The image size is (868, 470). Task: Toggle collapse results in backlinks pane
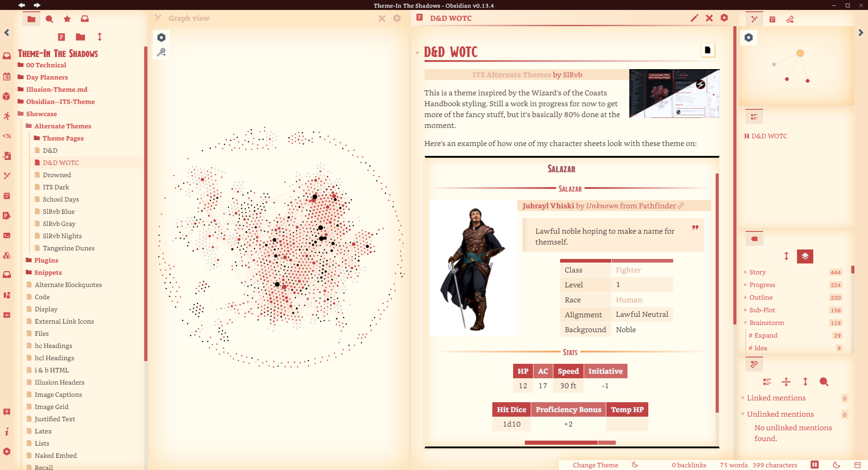tap(767, 382)
